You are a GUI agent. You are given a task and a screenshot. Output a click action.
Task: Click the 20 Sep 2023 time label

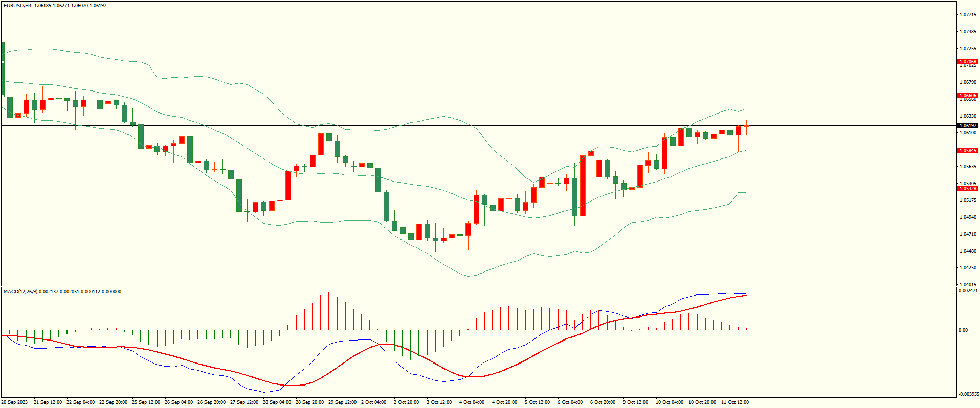[14, 402]
